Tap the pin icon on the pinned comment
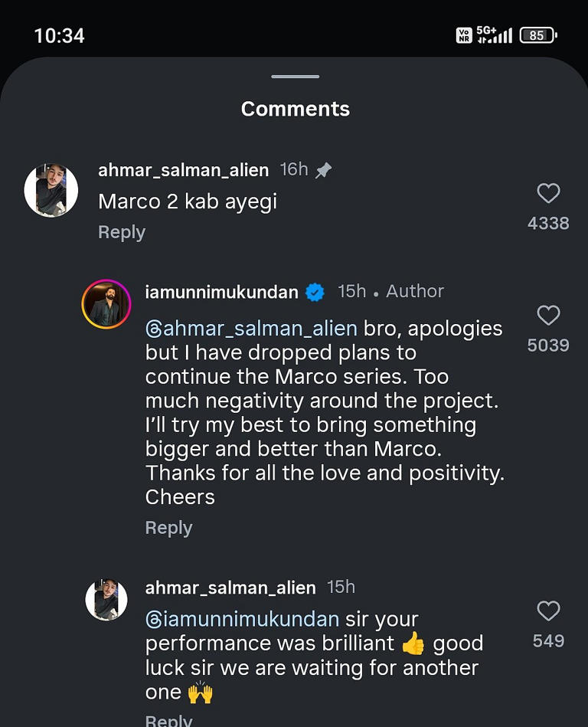 click(x=324, y=171)
